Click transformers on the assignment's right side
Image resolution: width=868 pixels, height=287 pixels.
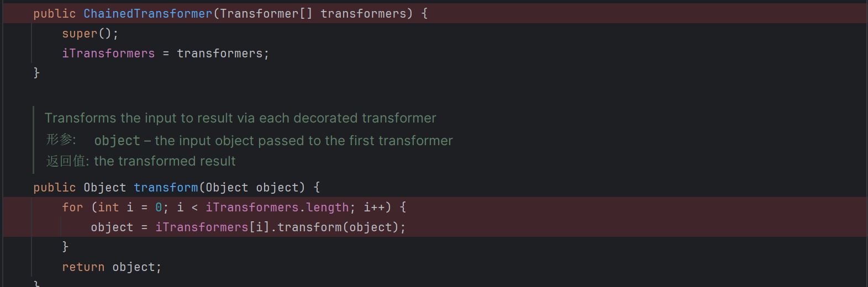[219, 53]
